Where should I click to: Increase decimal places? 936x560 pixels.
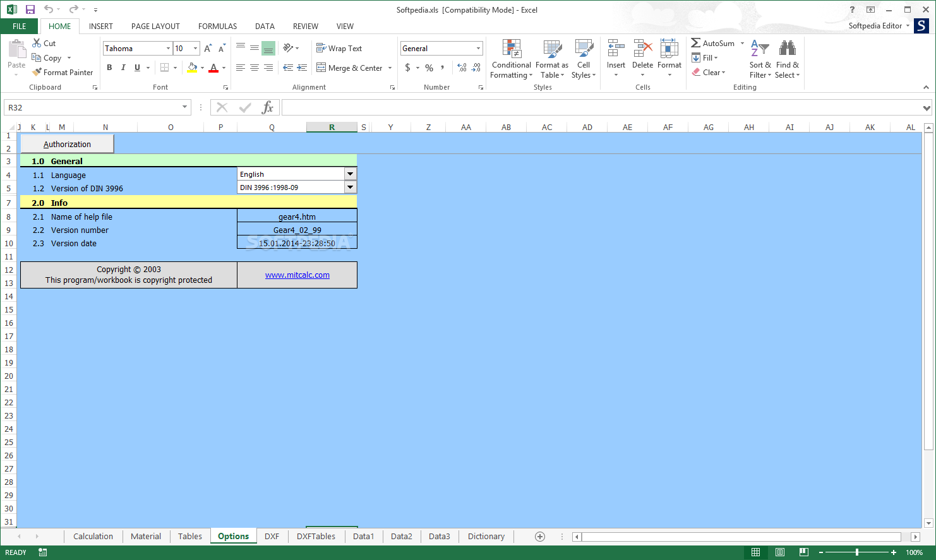point(462,68)
